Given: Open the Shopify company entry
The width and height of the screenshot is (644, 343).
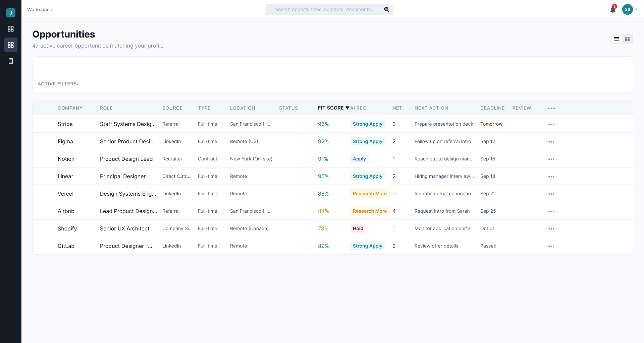Looking at the screenshot, I should [x=67, y=228].
